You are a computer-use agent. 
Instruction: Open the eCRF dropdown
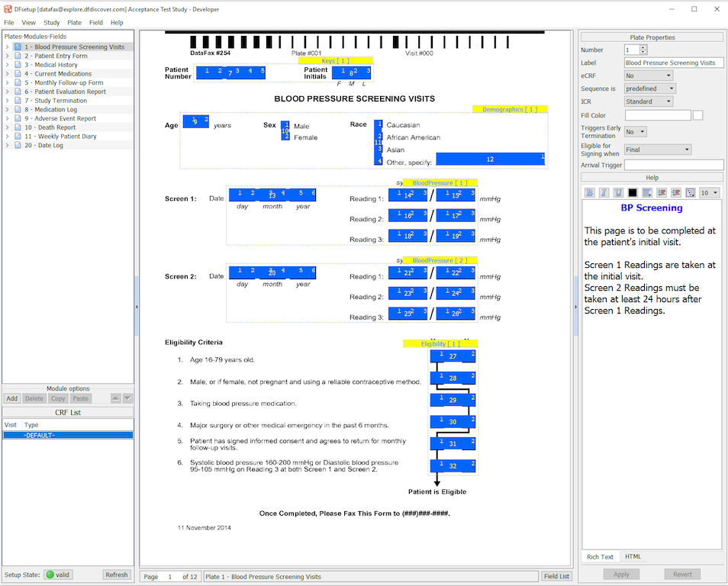[648, 76]
